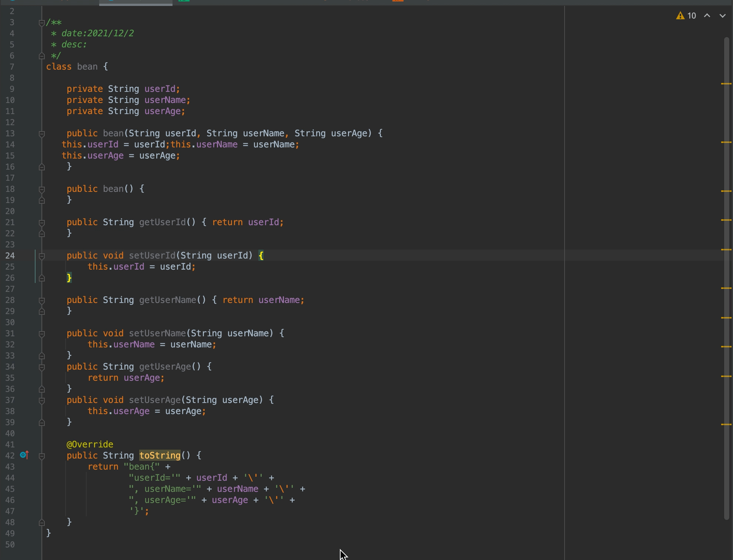The height and width of the screenshot is (560, 733).
Task: Fold the setUserName method block
Action: pos(42,334)
